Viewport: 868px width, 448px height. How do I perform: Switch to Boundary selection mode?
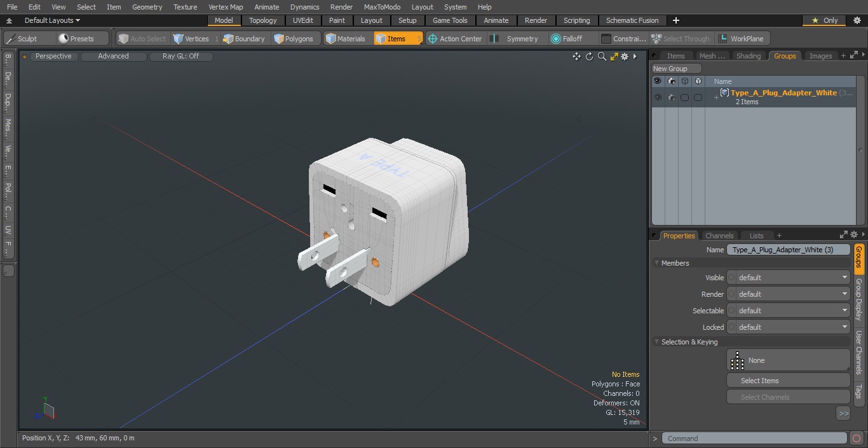pyautogui.click(x=245, y=39)
